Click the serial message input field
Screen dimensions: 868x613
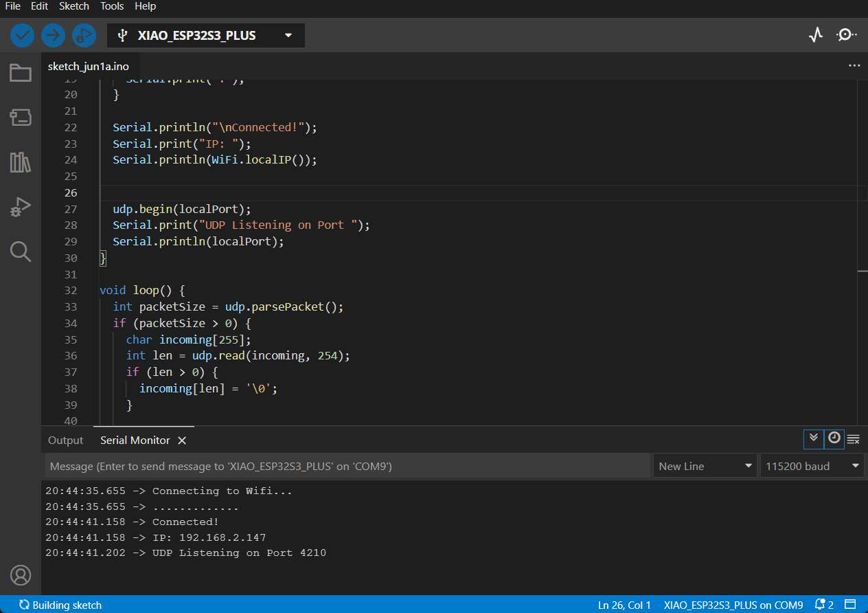[347, 466]
